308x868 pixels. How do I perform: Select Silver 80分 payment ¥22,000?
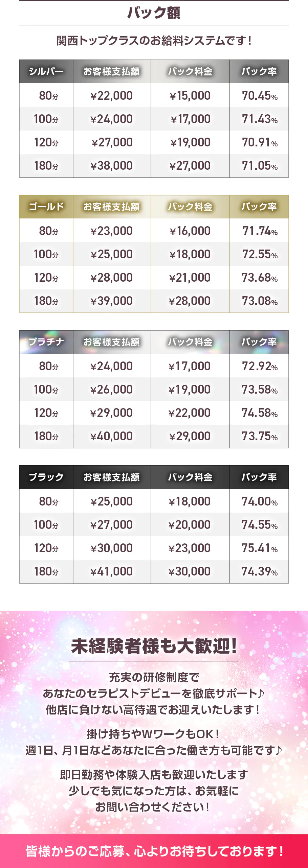(112, 96)
